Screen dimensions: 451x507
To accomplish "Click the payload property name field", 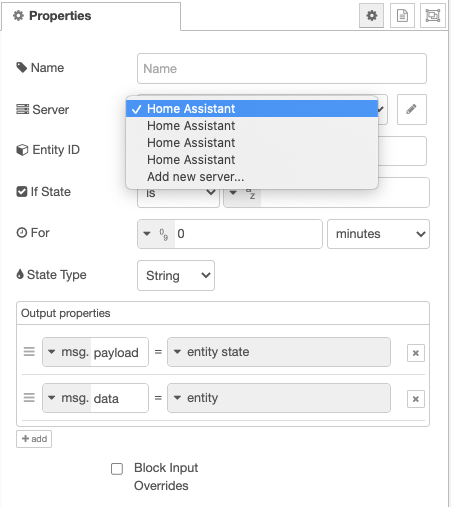I will [119, 352].
